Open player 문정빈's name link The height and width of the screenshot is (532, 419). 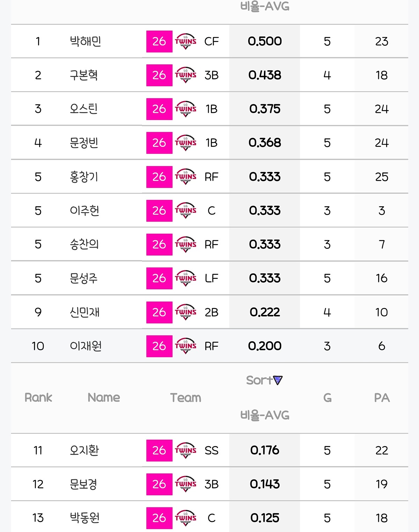pos(84,143)
